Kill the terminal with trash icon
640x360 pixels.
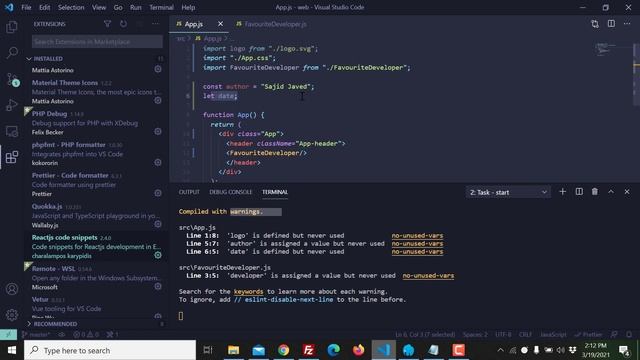pyautogui.click(x=595, y=192)
